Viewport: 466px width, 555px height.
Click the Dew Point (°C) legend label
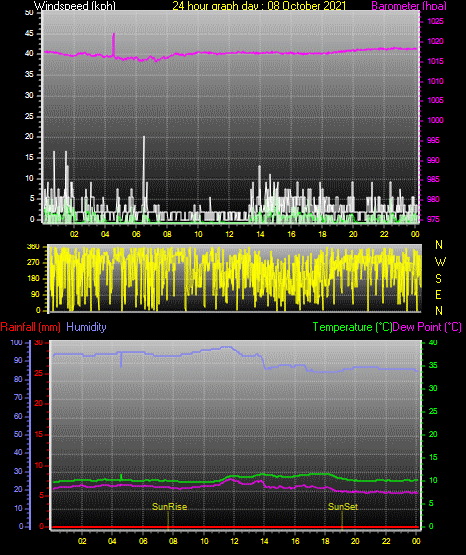427,327
